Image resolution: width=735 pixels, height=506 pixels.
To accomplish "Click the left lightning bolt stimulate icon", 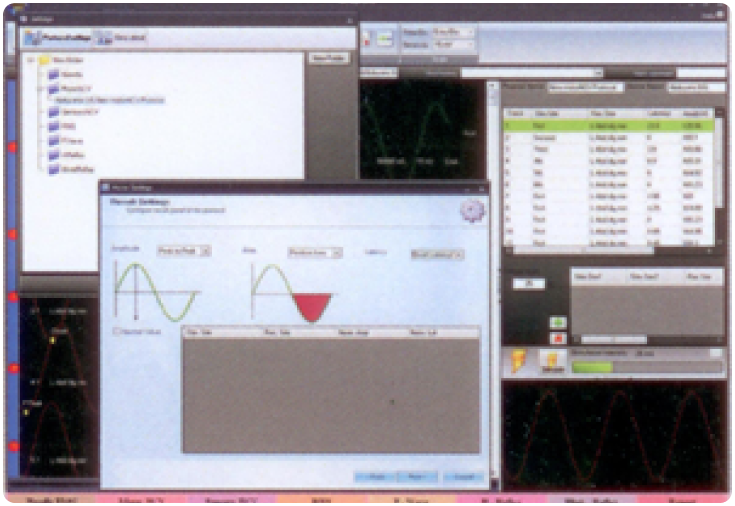I will [x=518, y=361].
